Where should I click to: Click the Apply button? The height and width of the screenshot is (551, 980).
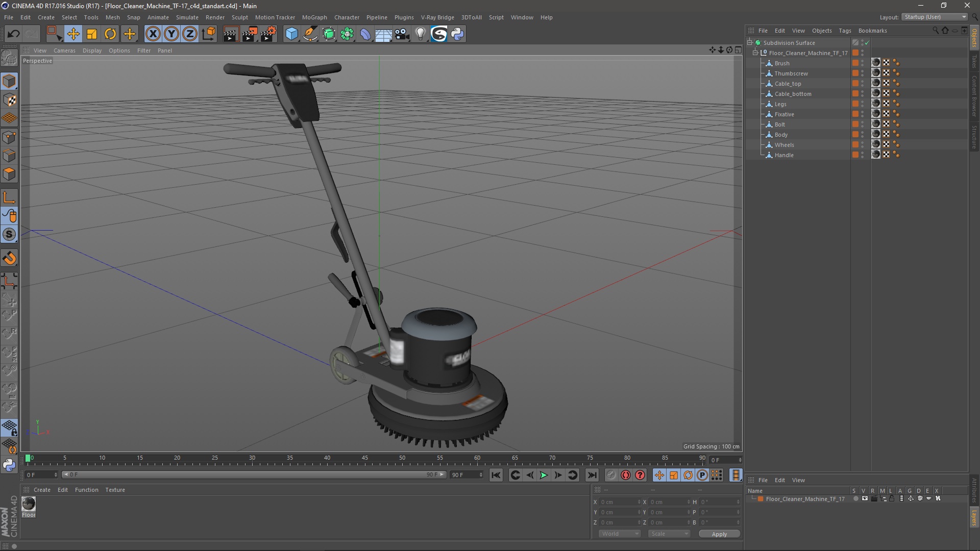[x=719, y=534]
